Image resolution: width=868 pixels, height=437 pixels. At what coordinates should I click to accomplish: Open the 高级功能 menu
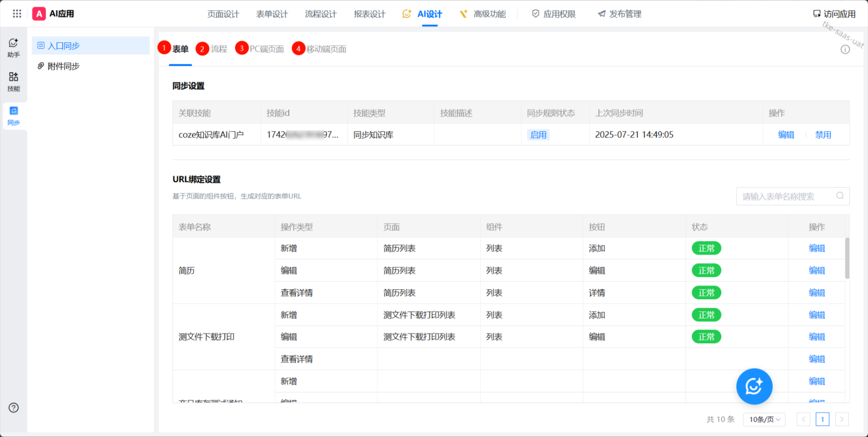pos(489,14)
